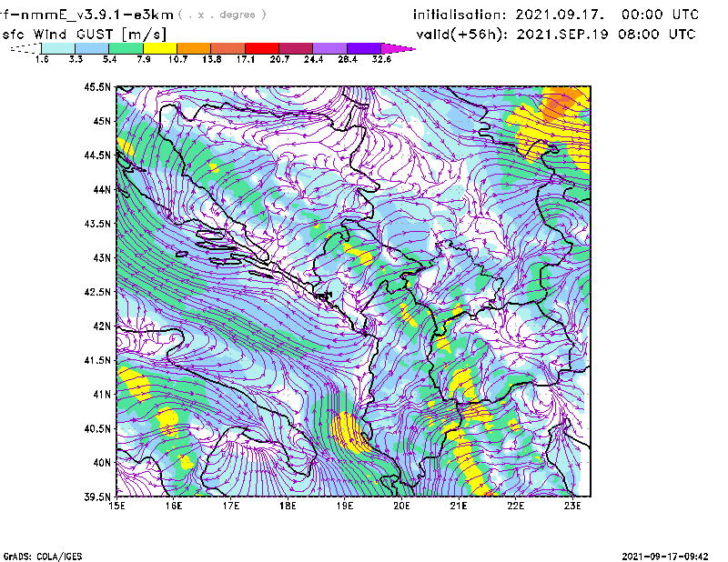Select the yellow legend color box
The height and width of the screenshot is (562, 728).
click(160, 48)
